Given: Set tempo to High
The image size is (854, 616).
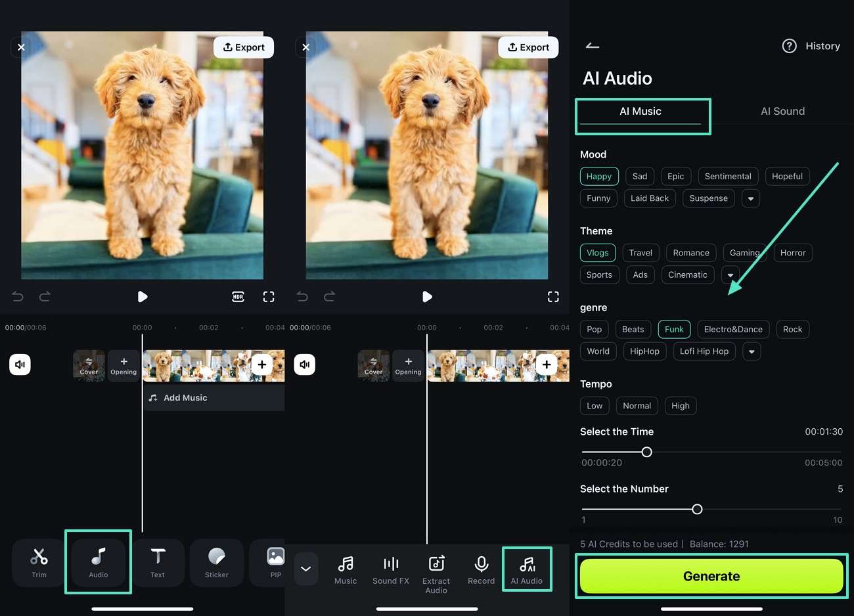Looking at the screenshot, I should 681,406.
